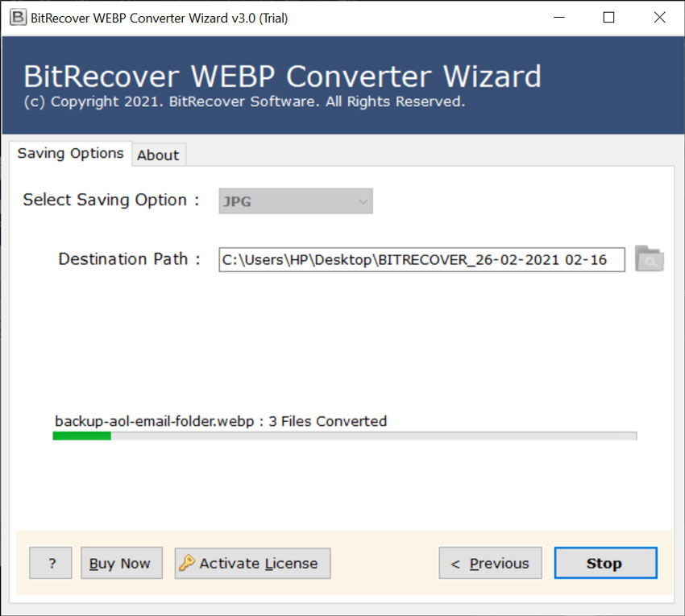Click the BitRecover WEBP Converter Wizard heading
The width and height of the screenshot is (685, 616).
click(x=282, y=76)
